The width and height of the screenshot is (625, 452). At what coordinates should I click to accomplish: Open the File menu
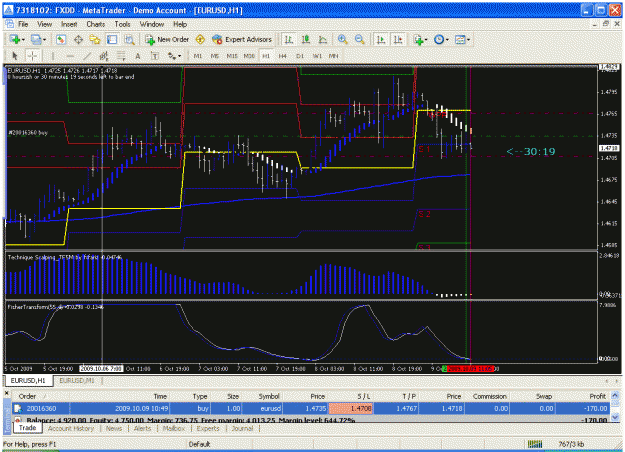click(23, 24)
